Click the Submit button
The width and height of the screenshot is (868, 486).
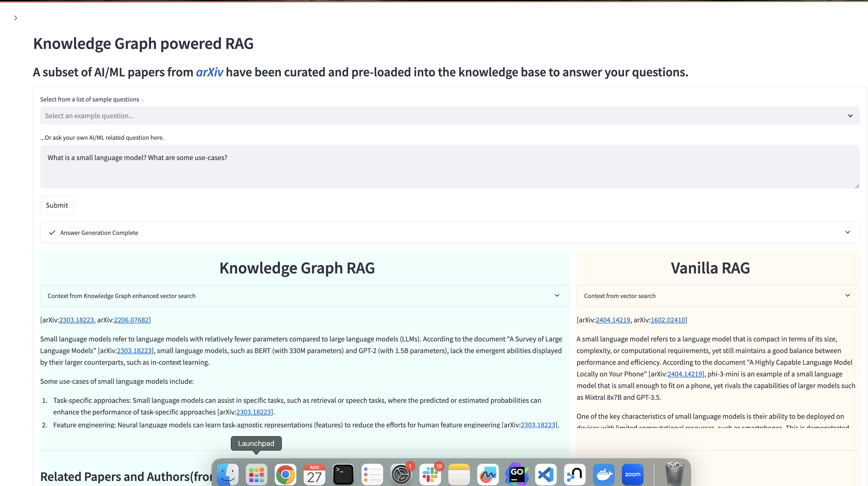coord(57,205)
